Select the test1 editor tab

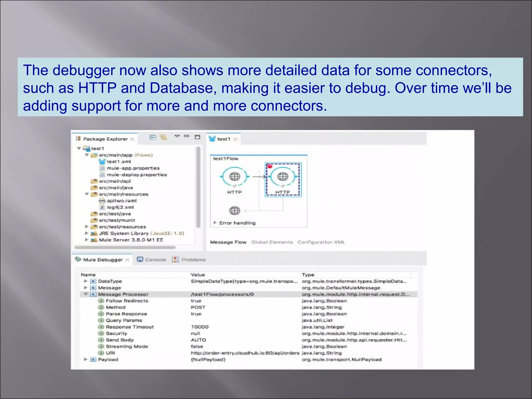coord(223,139)
